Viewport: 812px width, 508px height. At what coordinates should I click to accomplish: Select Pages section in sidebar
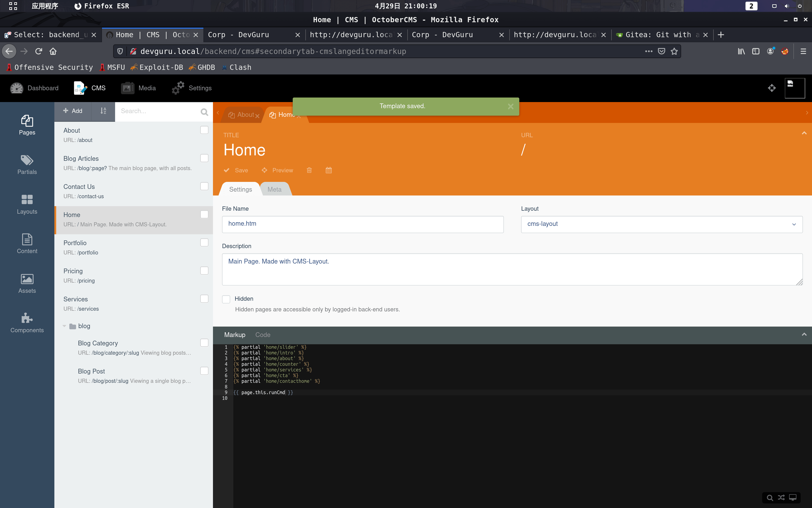[27, 125]
